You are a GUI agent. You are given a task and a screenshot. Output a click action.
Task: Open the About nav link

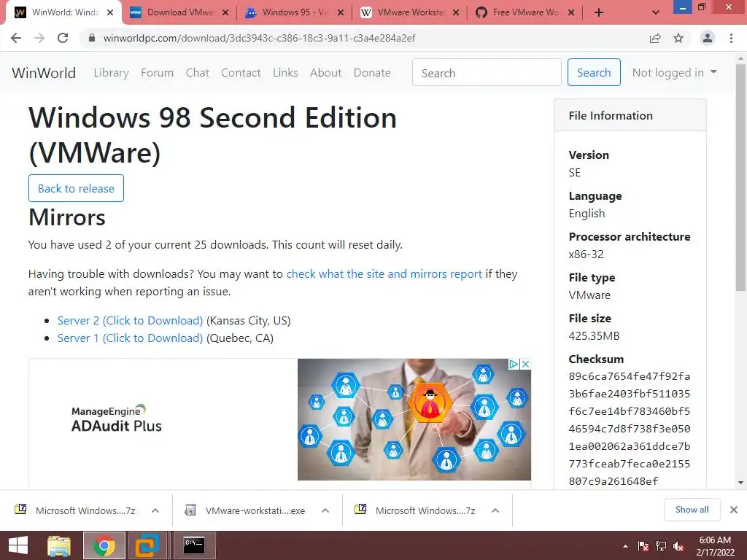(x=325, y=73)
